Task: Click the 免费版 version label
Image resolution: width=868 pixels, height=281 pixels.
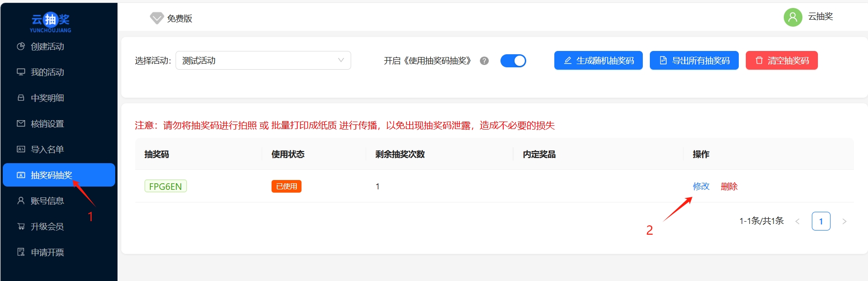Action: pos(180,19)
